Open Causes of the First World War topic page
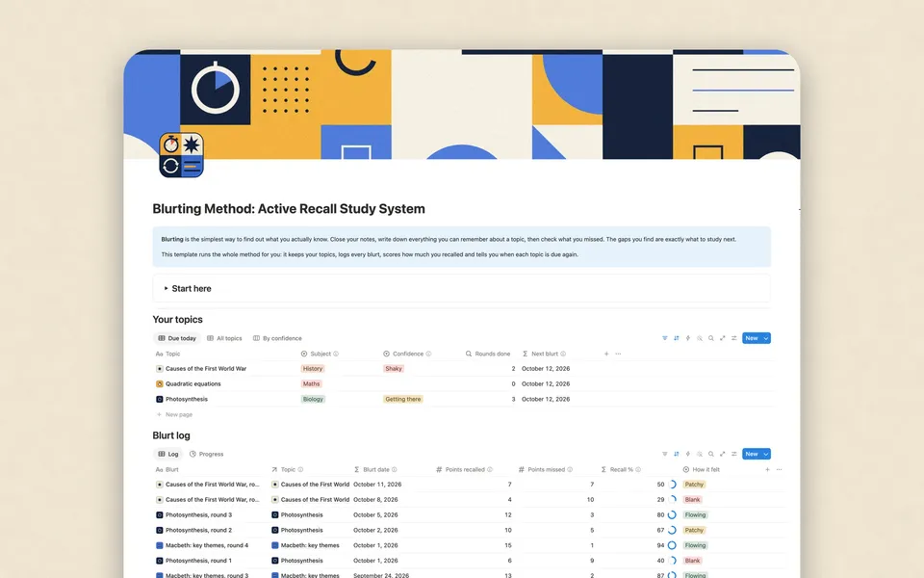 click(206, 369)
